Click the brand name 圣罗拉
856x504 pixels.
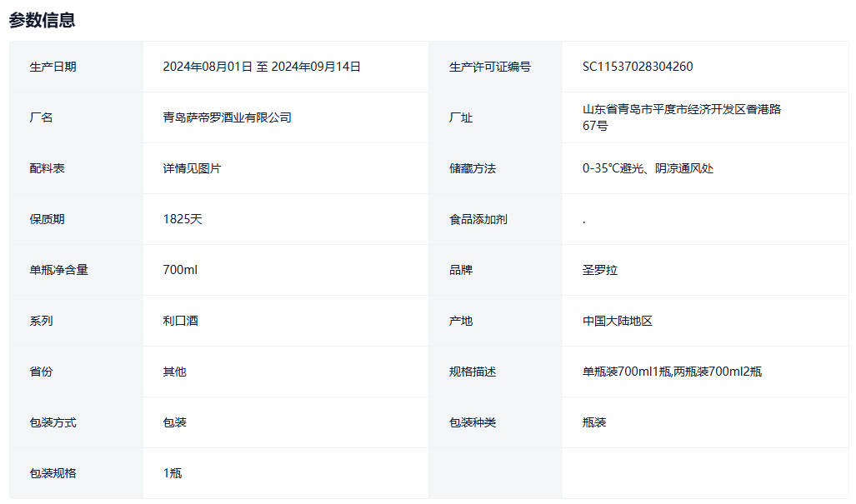coord(600,270)
